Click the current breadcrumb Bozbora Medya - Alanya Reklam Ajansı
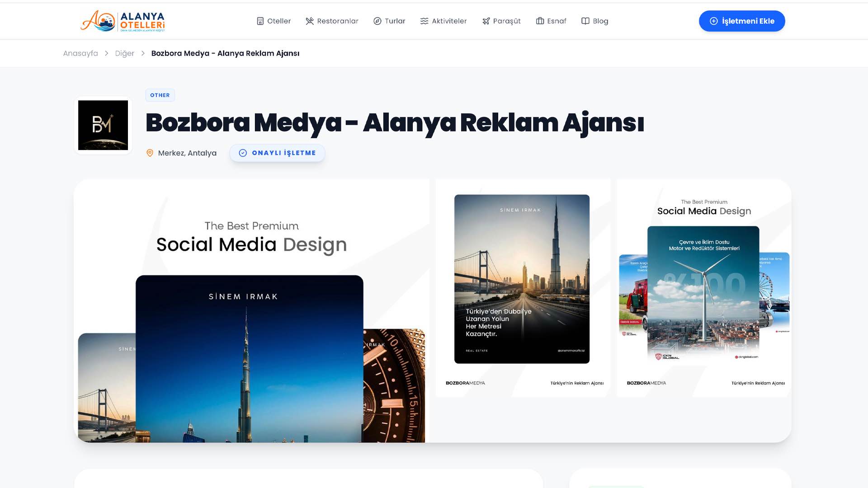The width and height of the screenshot is (868, 488). 225,53
